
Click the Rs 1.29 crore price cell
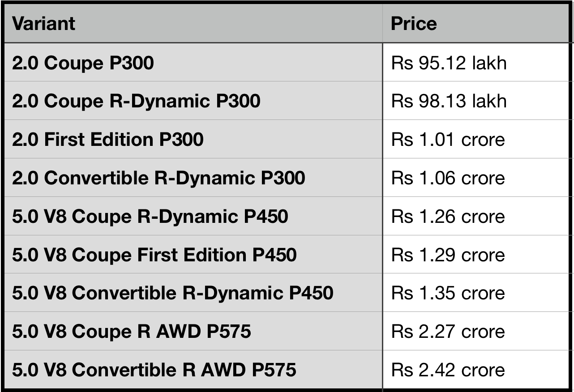click(x=448, y=255)
